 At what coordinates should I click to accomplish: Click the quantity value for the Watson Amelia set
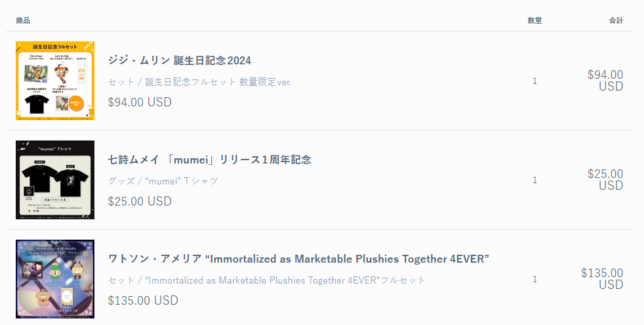tap(534, 279)
